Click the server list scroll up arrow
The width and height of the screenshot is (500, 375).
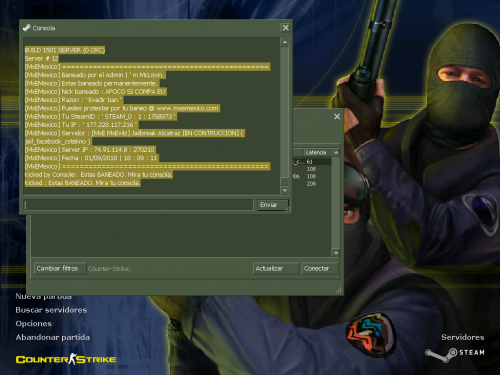[x=336, y=152]
